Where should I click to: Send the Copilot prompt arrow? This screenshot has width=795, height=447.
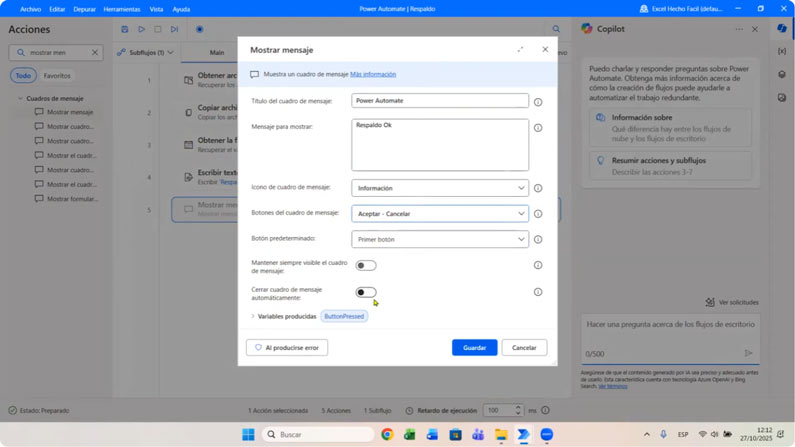[748, 353]
